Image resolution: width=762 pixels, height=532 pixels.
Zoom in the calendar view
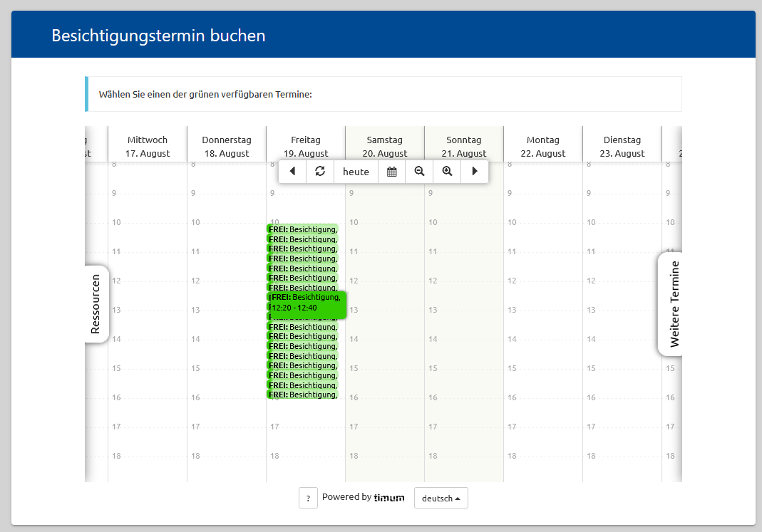(447, 172)
